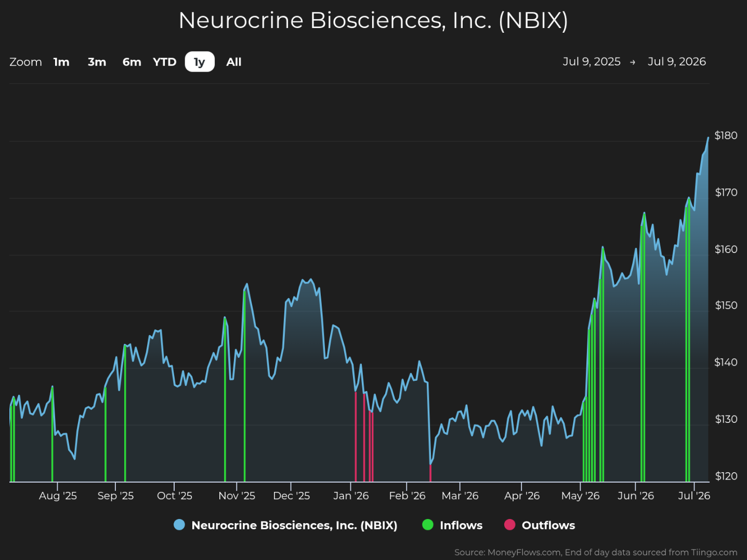Screen dimensions: 747x560
Task: Click the $130 y-axis label
Action: [726, 419]
